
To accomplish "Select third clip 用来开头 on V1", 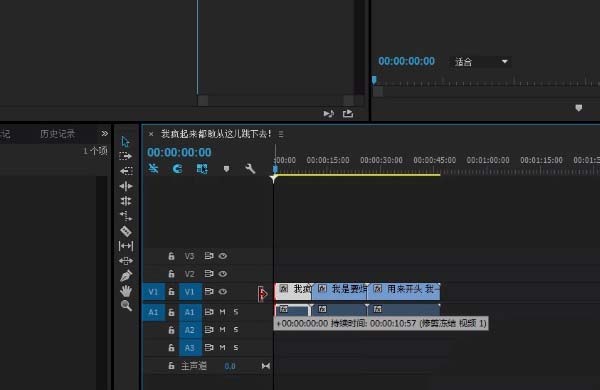I will pos(404,291).
